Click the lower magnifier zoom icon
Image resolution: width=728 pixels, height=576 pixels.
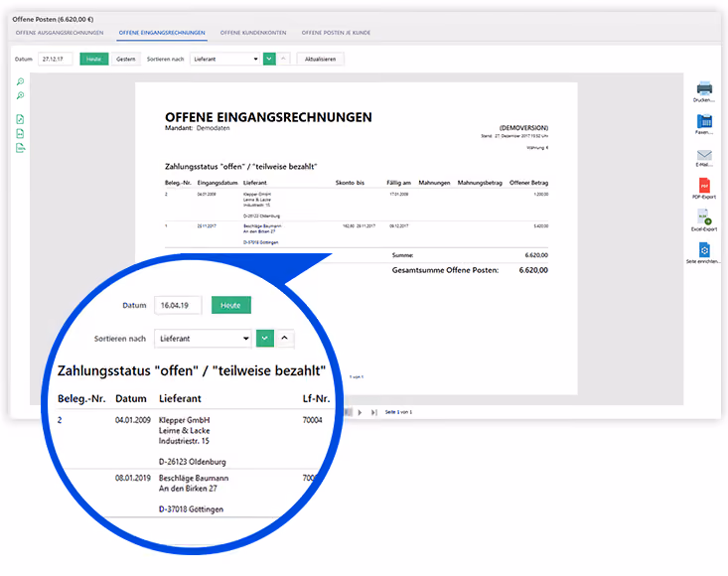[21, 95]
